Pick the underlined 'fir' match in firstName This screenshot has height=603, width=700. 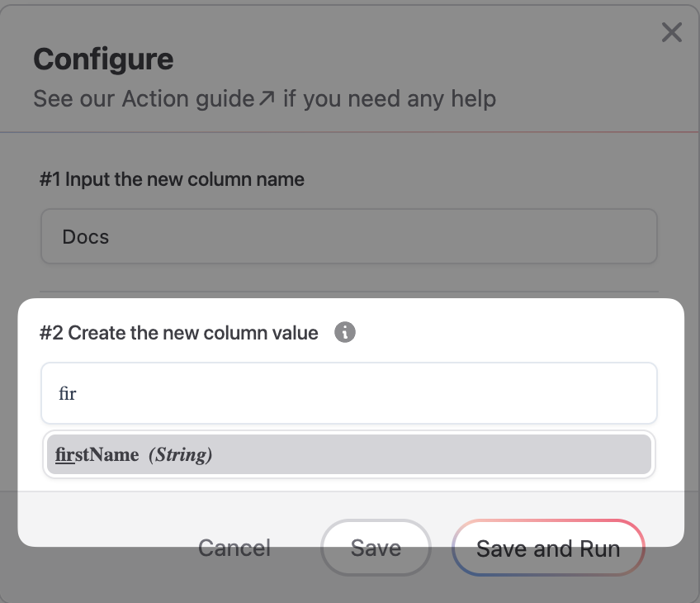(64, 454)
